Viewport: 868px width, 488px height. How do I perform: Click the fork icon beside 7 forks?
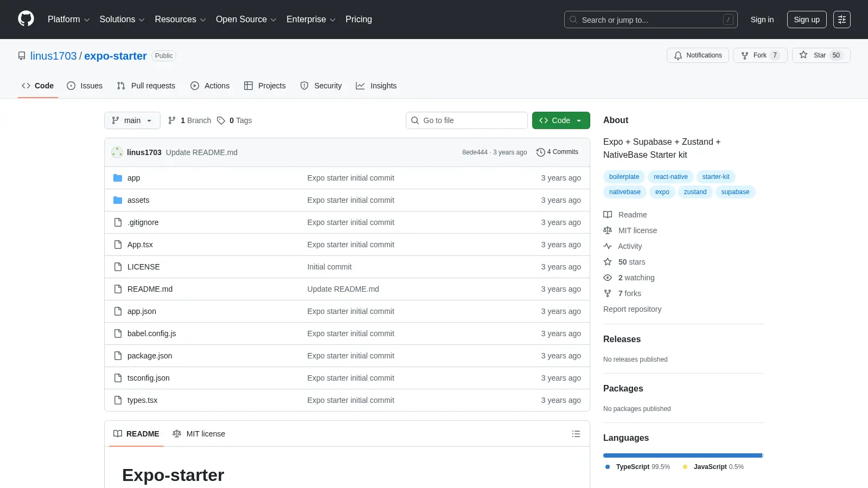[608, 293]
